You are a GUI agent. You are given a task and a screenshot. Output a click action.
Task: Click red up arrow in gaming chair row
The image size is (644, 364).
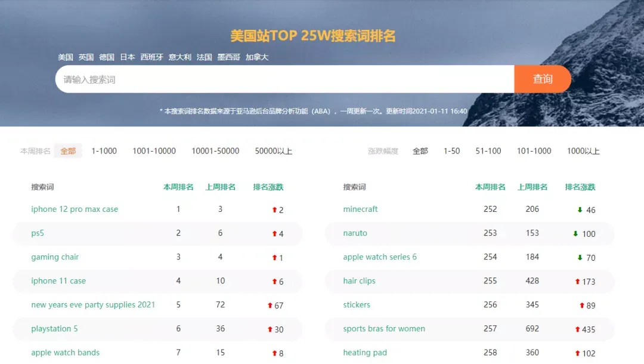(x=274, y=258)
